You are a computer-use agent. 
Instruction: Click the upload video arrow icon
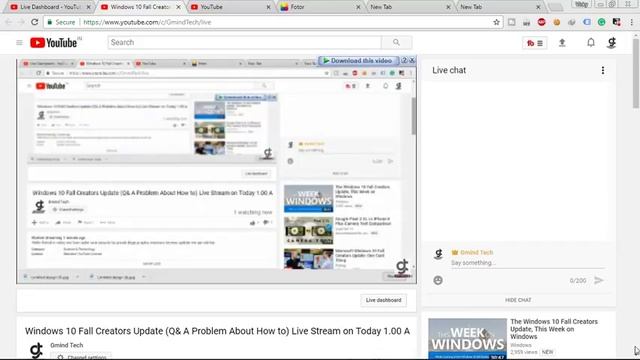click(x=562, y=42)
